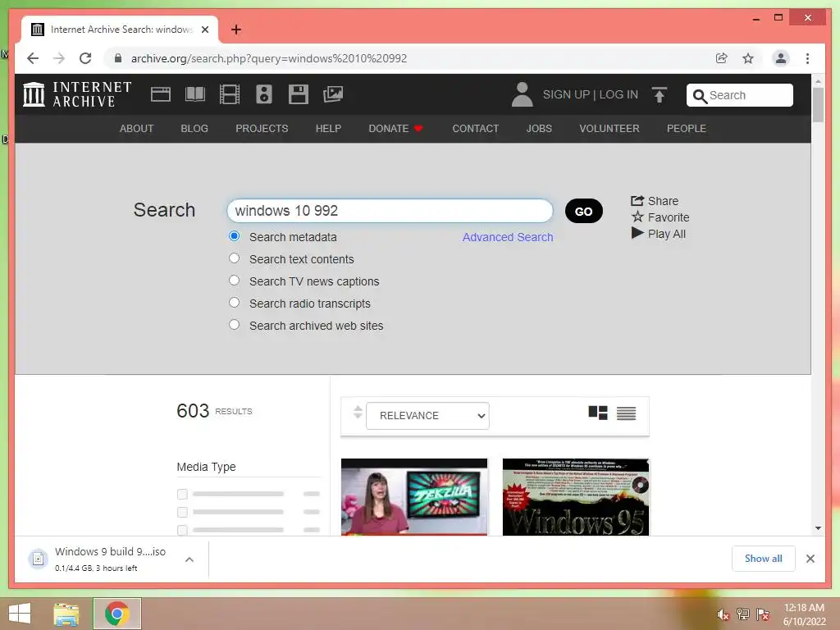Tick the second Media Type checkbox
Image resolution: width=840 pixels, height=630 pixels.
(182, 512)
